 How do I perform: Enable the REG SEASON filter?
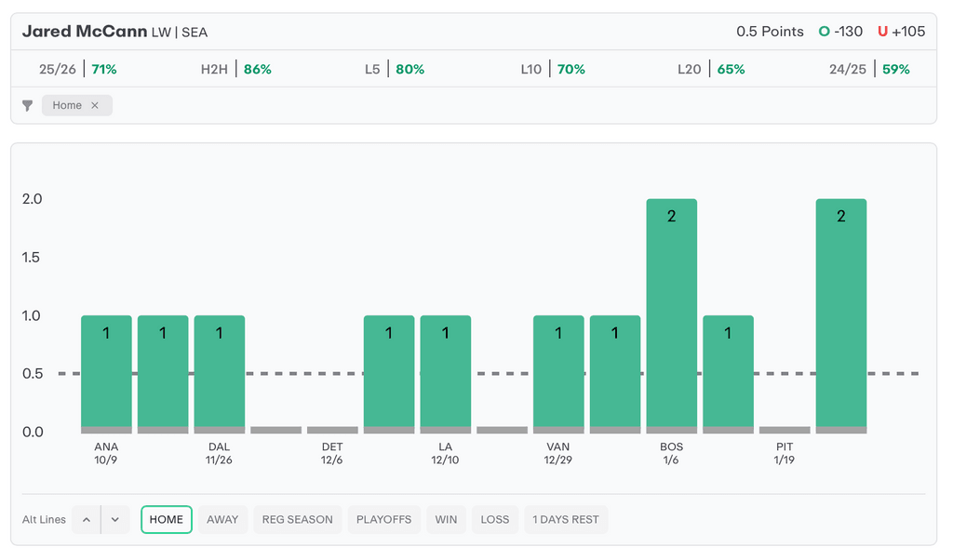click(297, 520)
